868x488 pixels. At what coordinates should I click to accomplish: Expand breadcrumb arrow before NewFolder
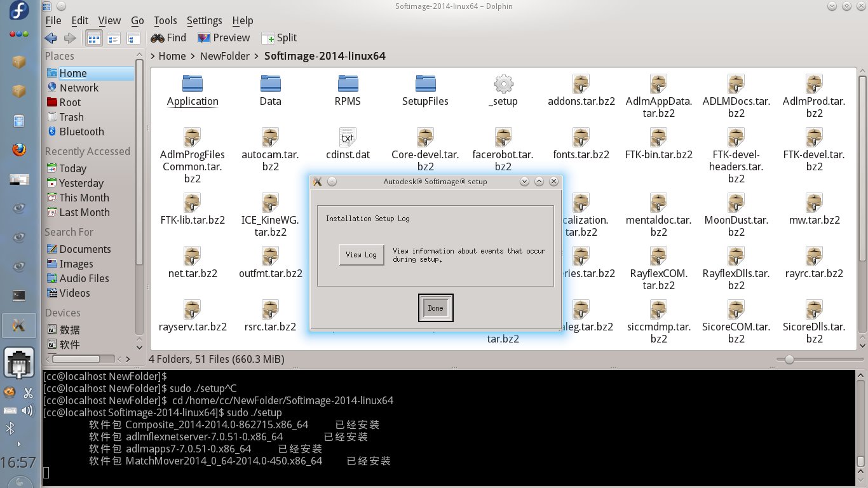point(193,56)
